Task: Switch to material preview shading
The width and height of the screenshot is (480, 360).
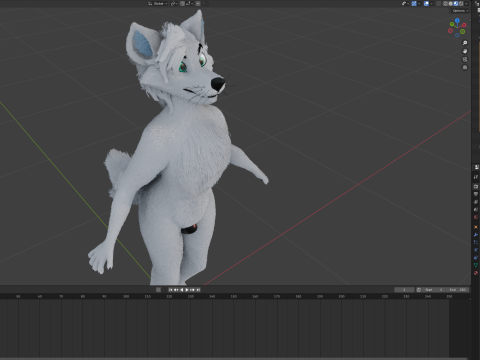Action: [x=456, y=4]
